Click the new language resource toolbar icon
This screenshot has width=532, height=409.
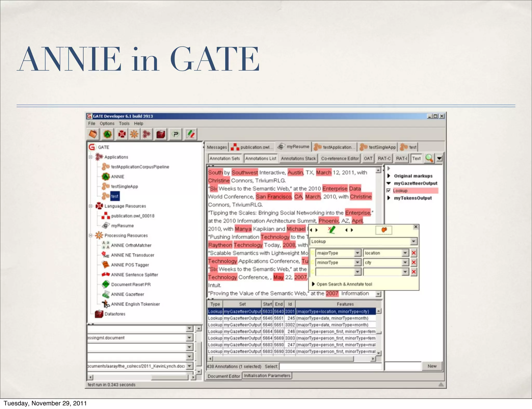[x=122, y=134]
